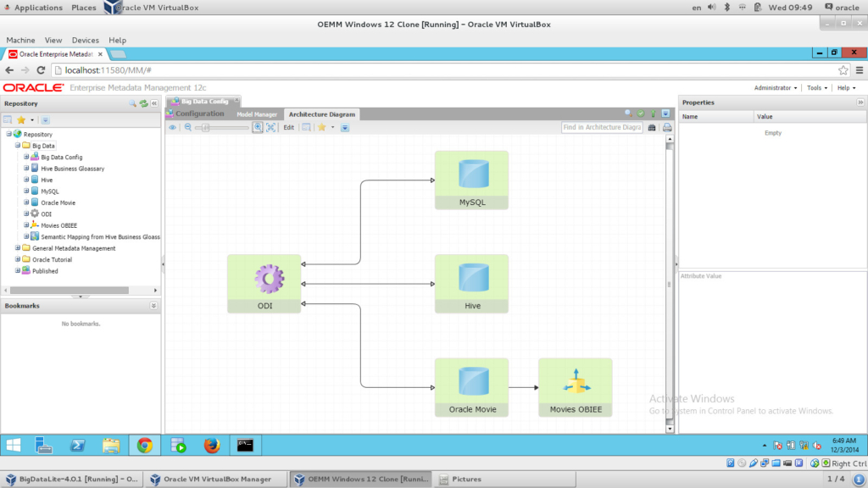Expand the General Metadata Management folder
Screen dimensions: 868x488
[x=18, y=248]
